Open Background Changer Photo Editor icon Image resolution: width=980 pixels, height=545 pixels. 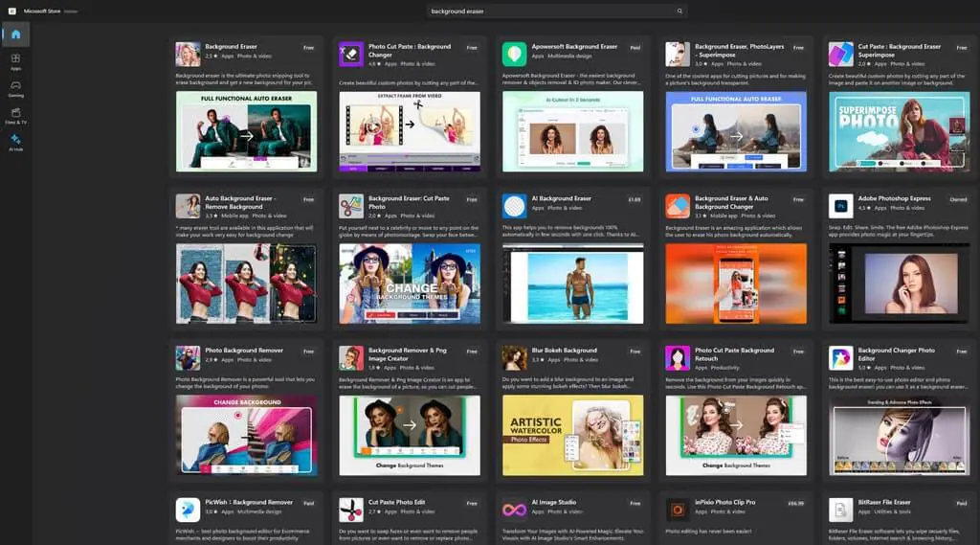pyautogui.click(x=840, y=358)
